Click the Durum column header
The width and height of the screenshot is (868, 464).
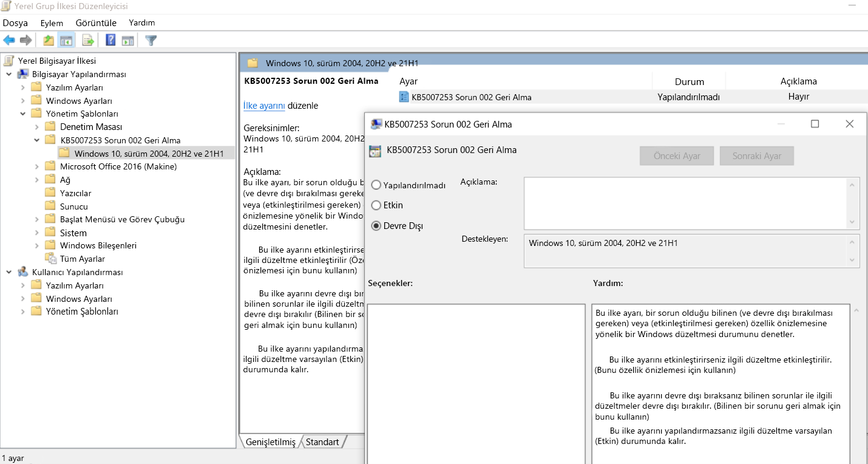(x=689, y=81)
